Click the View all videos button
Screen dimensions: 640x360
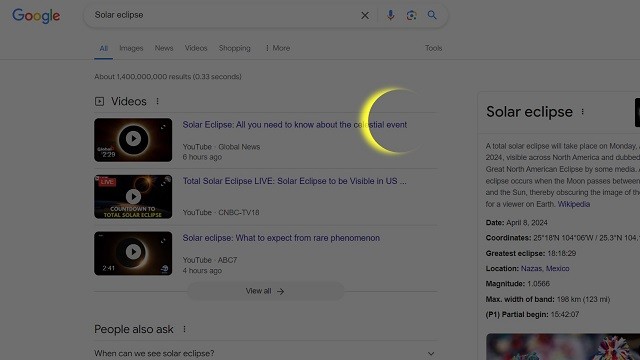[265, 291]
